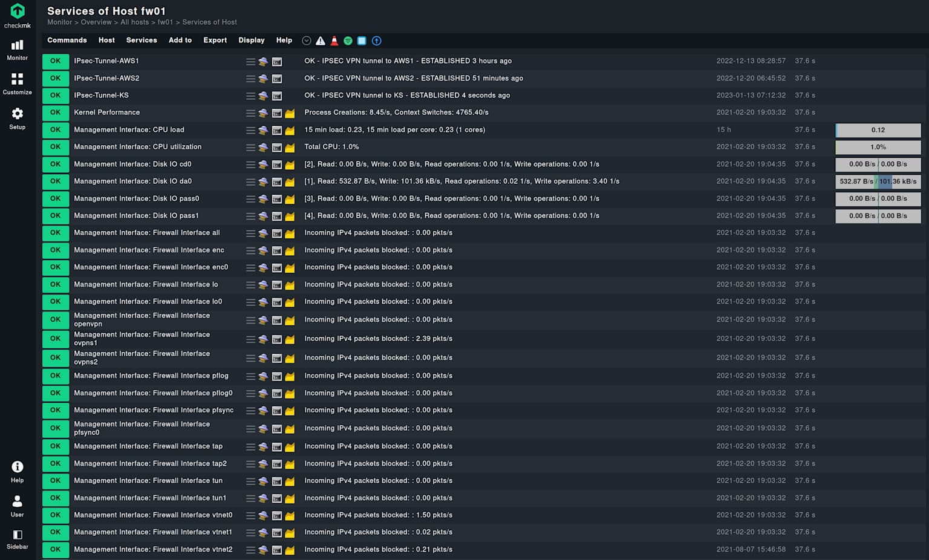The image size is (929, 560).
Task: Open the Add to menu
Action: tap(180, 40)
